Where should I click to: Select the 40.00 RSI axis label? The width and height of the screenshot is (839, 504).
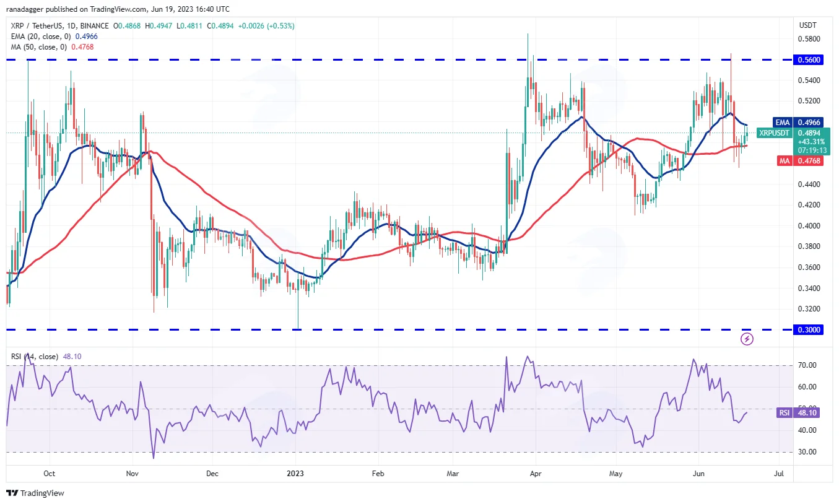pyautogui.click(x=809, y=430)
